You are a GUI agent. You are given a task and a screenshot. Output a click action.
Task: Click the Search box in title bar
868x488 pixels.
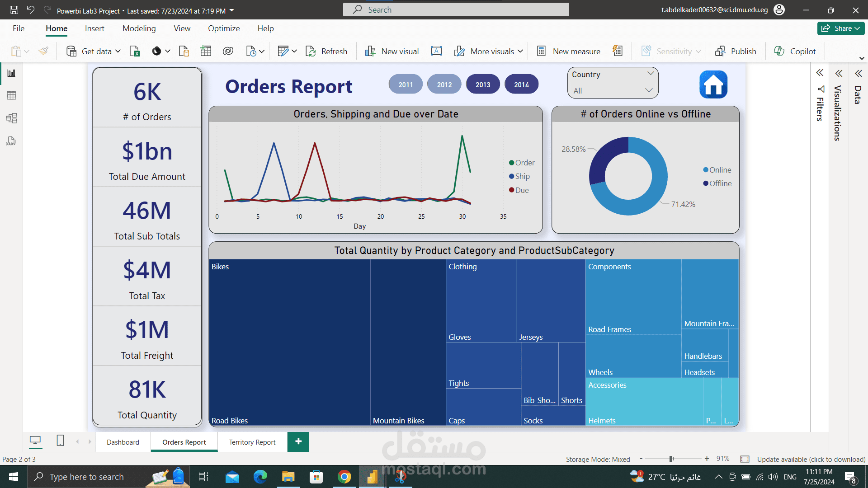(x=456, y=9)
